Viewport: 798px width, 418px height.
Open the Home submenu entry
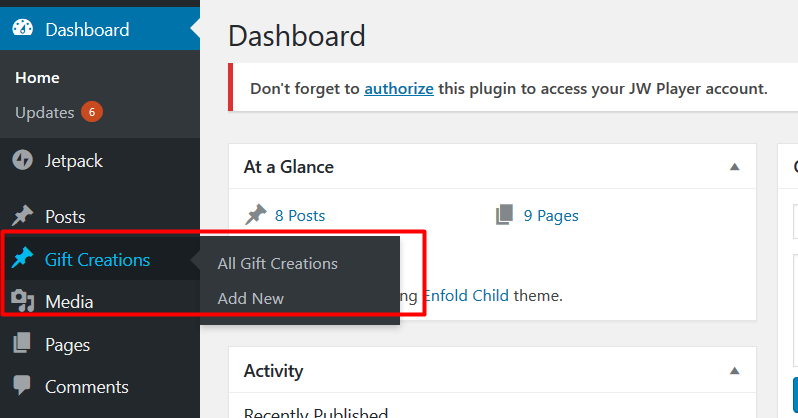point(37,77)
